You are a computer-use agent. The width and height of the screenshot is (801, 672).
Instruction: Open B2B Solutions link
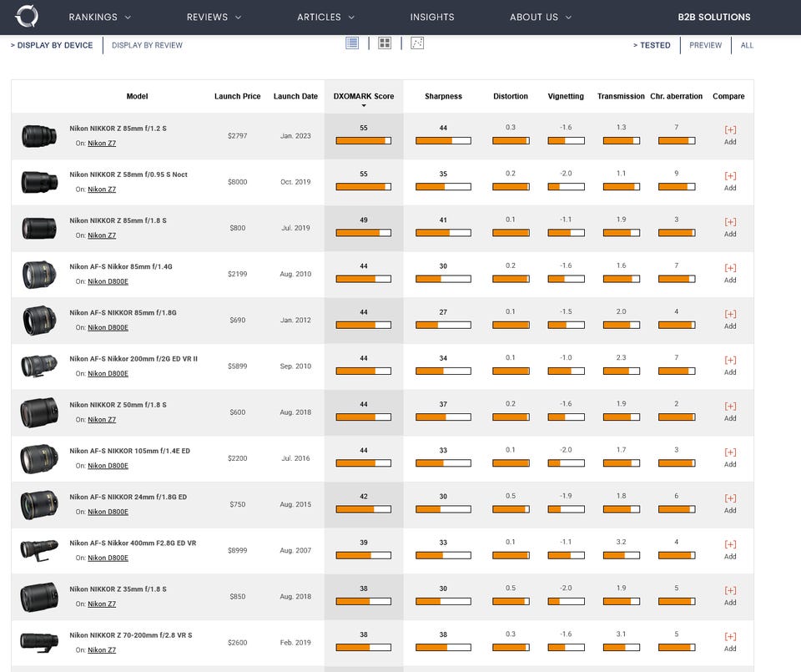(713, 17)
